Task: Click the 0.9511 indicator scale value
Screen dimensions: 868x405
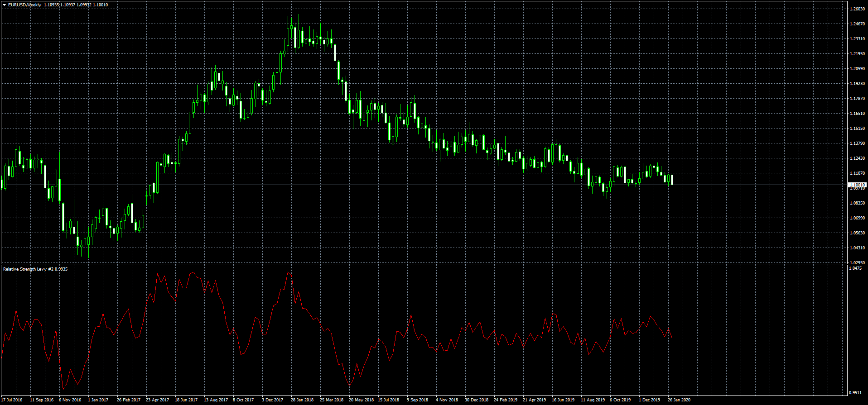Action: point(856,393)
